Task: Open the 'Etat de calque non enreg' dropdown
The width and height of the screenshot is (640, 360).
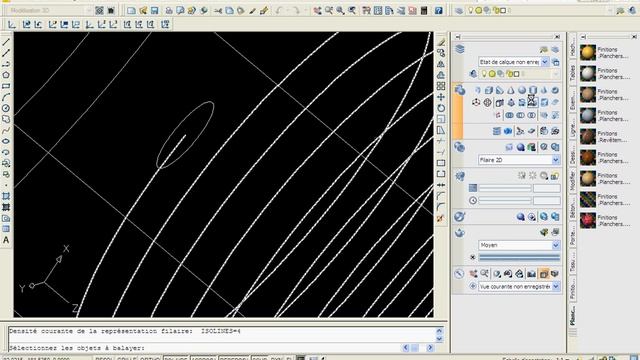Action: pyautogui.click(x=513, y=62)
